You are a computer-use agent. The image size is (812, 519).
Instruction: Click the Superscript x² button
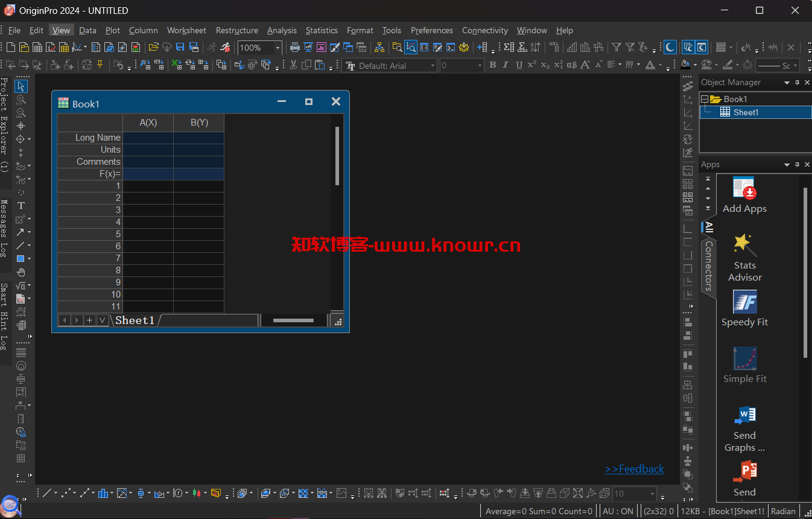point(531,65)
